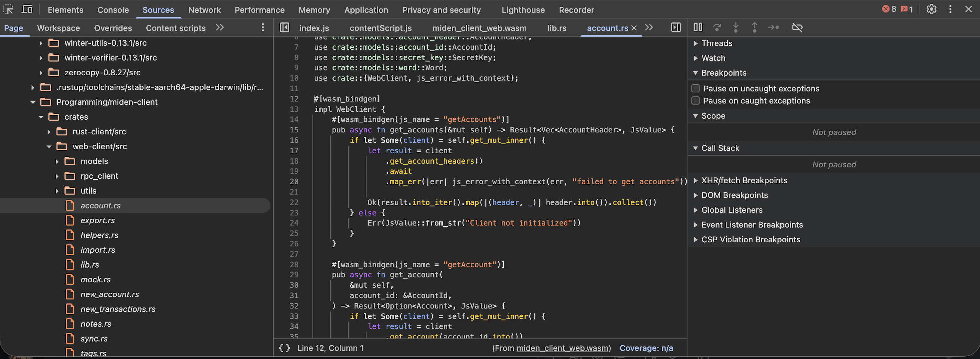Expand the Threads section
Screen dimensions: 980x359
[717, 43]
